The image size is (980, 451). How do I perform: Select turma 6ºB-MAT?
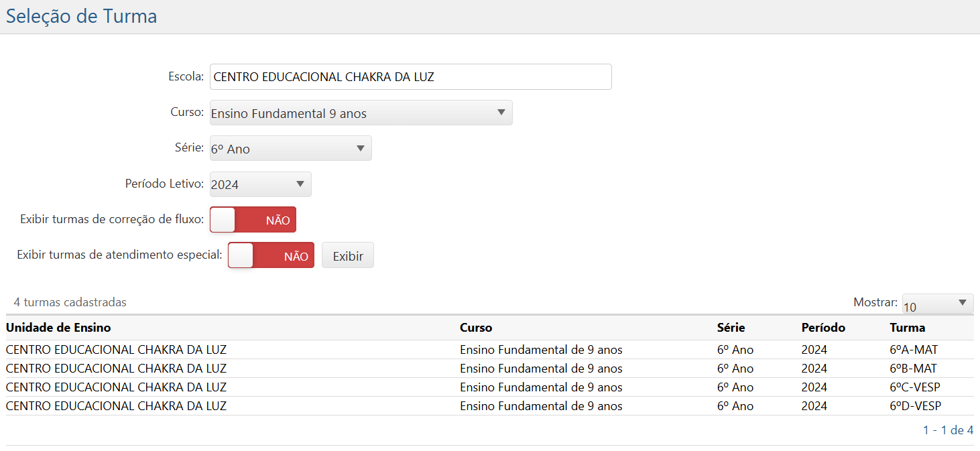click(x=914, y=369)
